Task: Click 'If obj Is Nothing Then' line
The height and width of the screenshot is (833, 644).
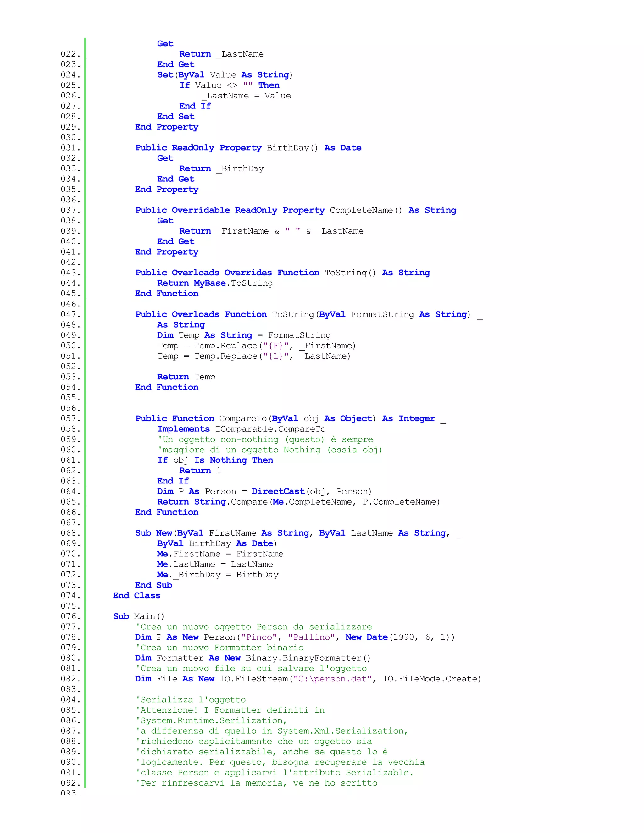Action: [215, 461]
